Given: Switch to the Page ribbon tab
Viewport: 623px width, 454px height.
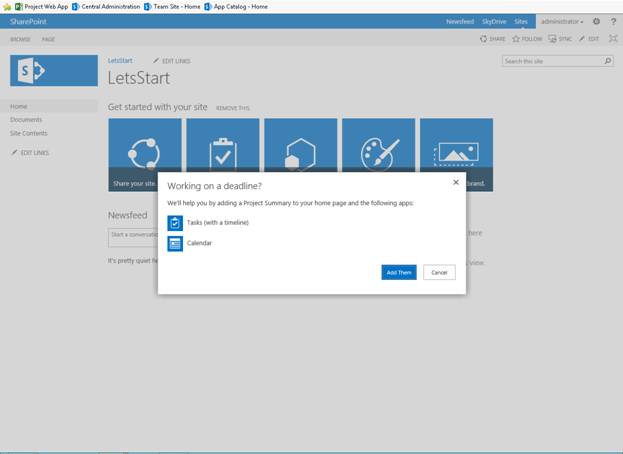Looking at the screenshot, I should (x=48, y=39).
